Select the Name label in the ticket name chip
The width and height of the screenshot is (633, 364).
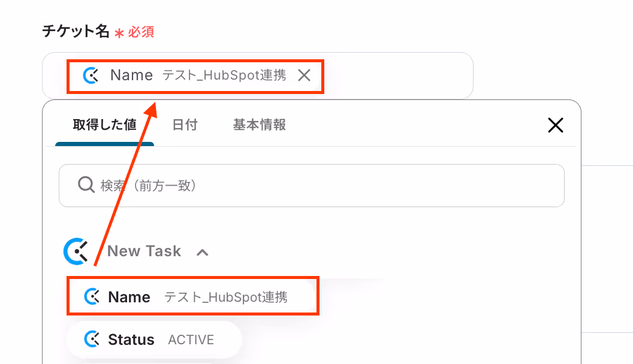pos(132,75)
